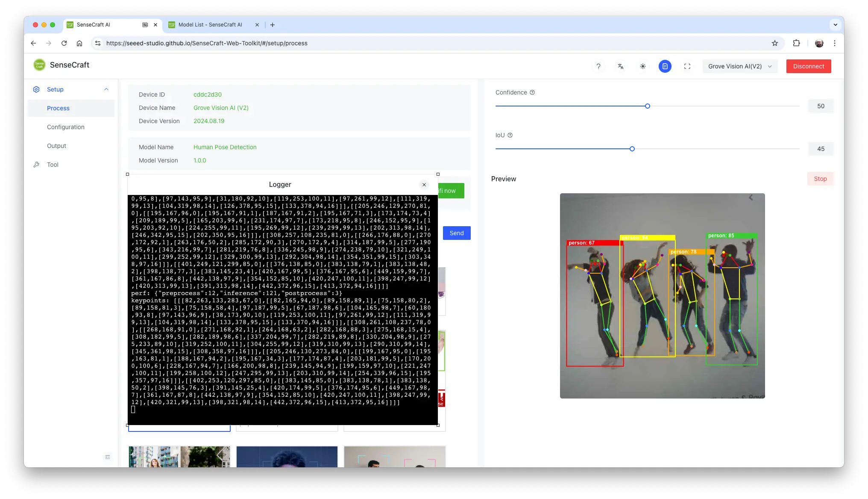Stop the live preview

820,179
